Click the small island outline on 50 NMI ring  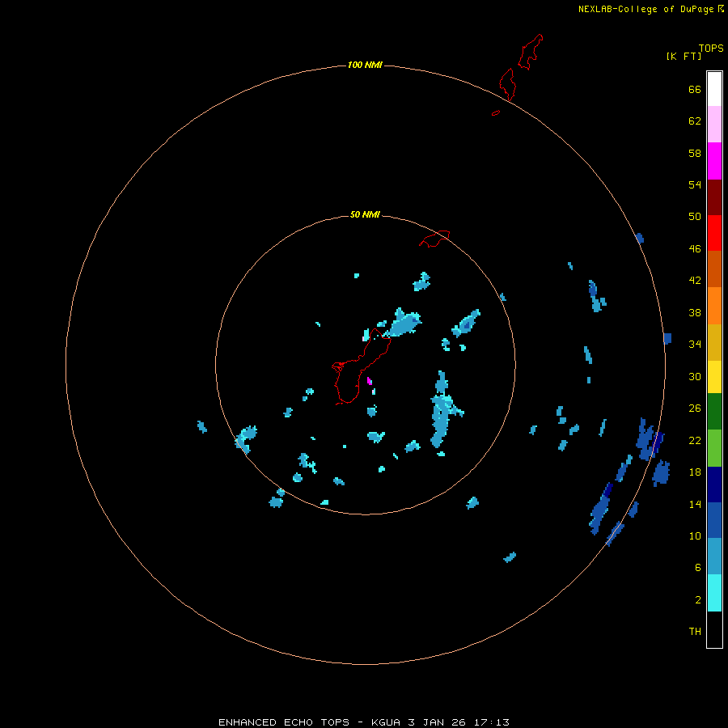coord(434,239)
